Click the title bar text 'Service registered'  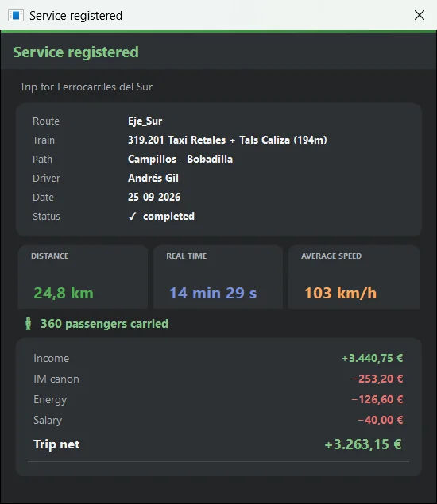tap(76, 15)
